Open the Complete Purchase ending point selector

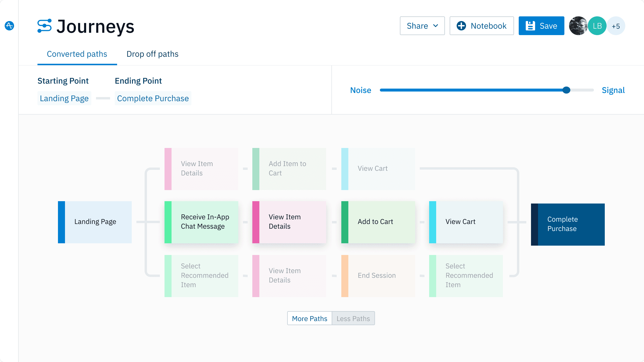point(153,98)
